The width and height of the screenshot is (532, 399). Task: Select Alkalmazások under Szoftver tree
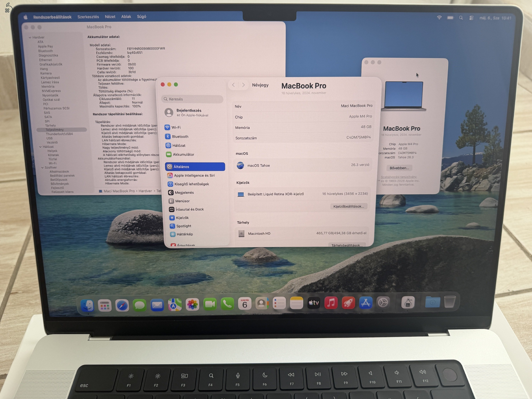click(x=59, y=171)
